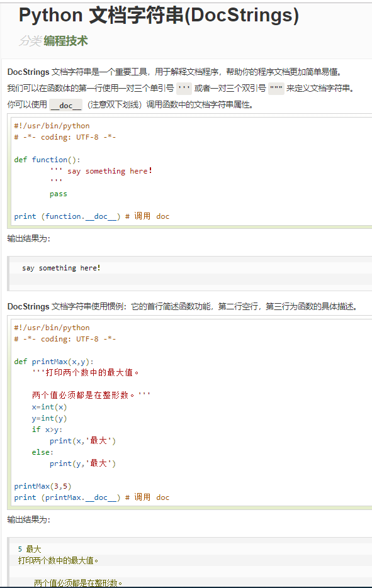Click the 'x=int(x)' line
The image size is (372, 588).
[x=49, y=407]
